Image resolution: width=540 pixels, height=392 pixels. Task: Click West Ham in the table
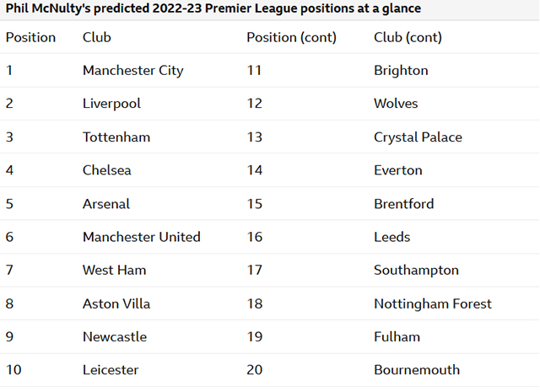(x=115, y=270)
